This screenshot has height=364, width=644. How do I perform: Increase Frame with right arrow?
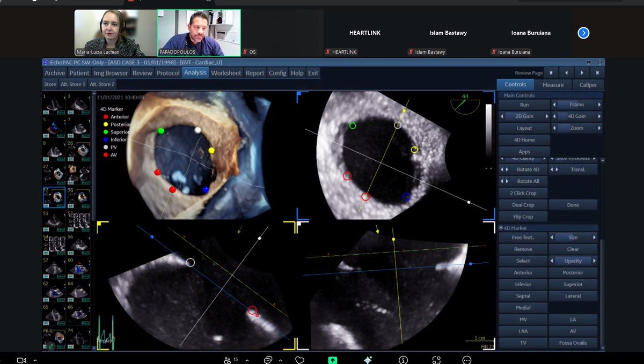point(599,105)
